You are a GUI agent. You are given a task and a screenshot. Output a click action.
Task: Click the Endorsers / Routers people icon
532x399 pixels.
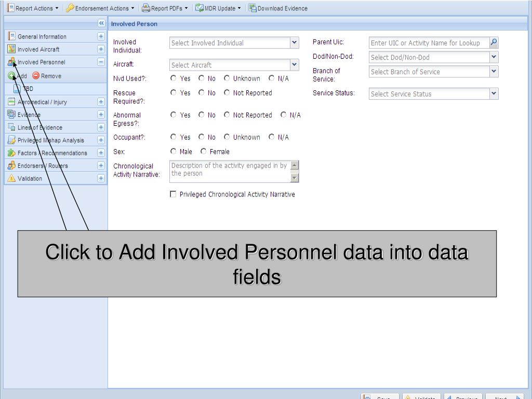11,165
